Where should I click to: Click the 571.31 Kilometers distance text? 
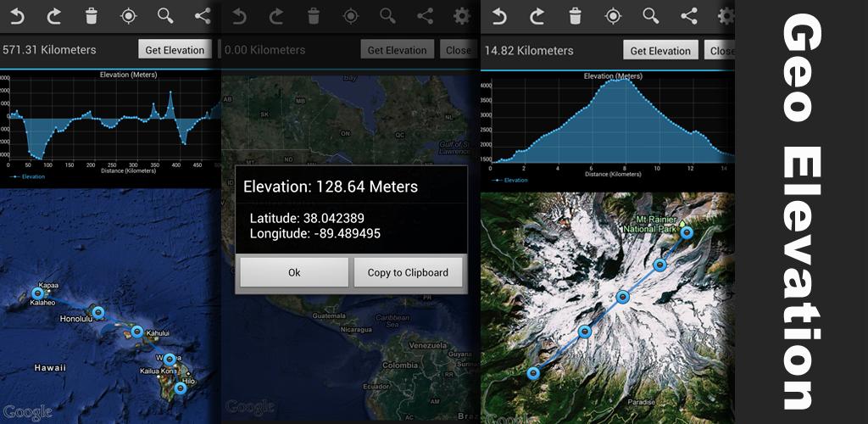pos(49,50)
